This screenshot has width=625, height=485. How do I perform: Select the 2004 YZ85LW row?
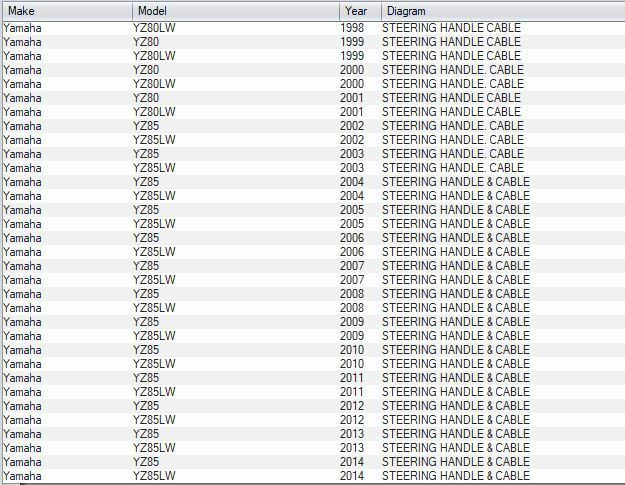(x=314, y=196)
